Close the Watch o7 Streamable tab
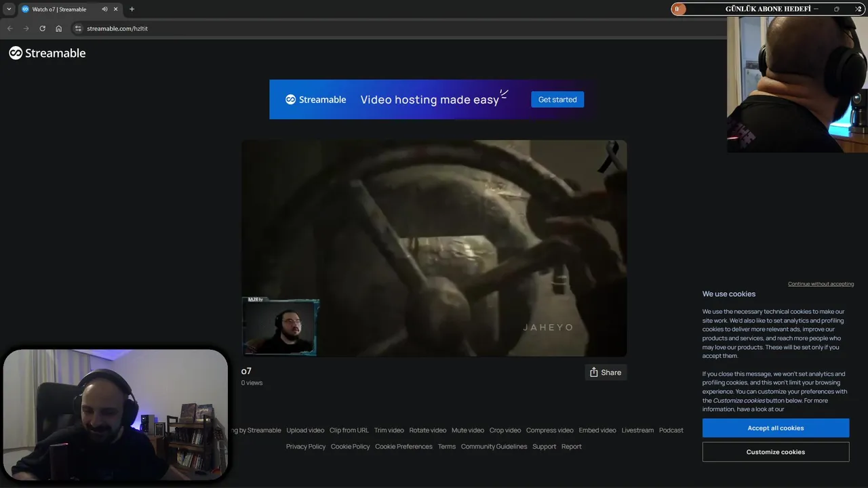Viewport: 868px width, 488px height. (x=116, y=9)
